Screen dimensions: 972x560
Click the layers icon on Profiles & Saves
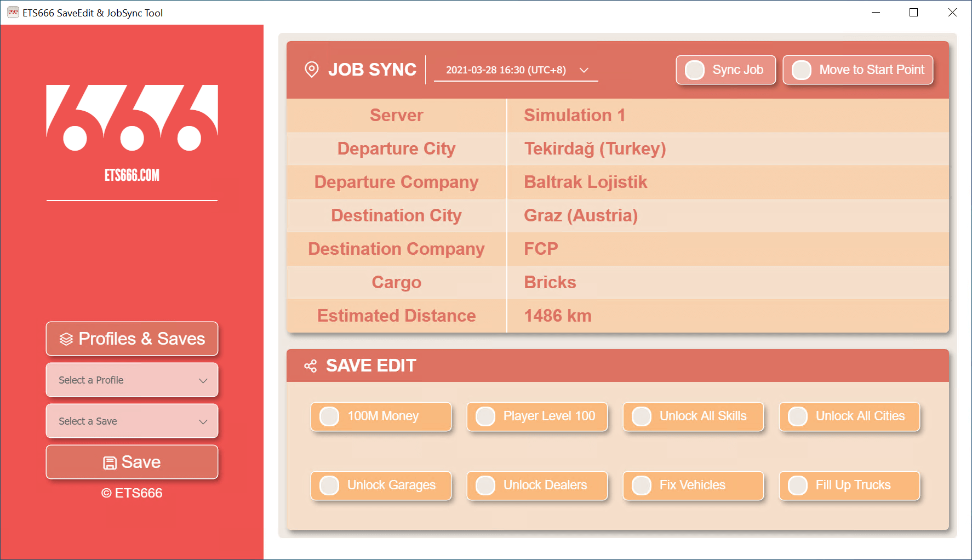pyautogui.click(x=66, y=339)
